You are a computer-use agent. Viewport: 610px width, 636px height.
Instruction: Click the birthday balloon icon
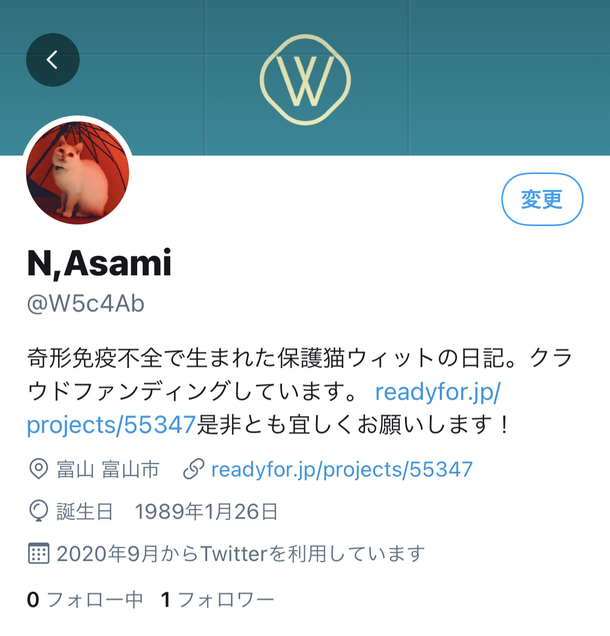tap(39, 511)
